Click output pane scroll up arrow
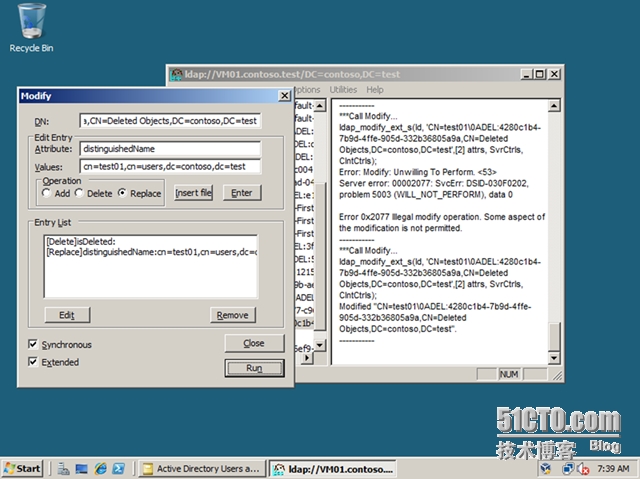Viewport: 640px width, 479px height. click(554, 106)
